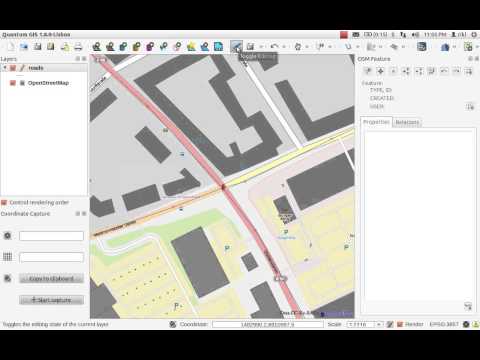Click the icon left of the Coordinate label
This screenshot has width=480, height=360.
tap(173, 324)
